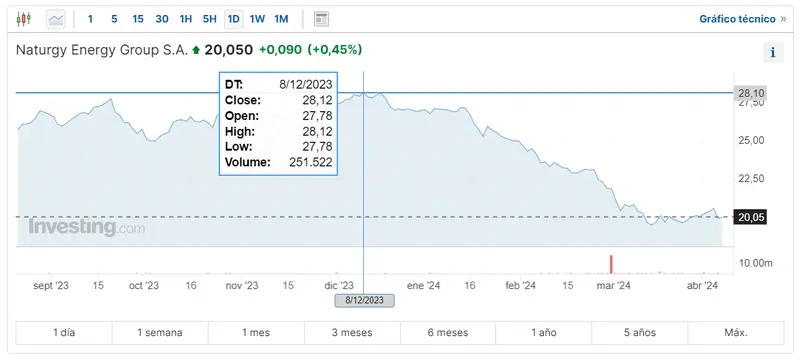
Task: Choose the 5 años range
Action: (x=639, y=333)
